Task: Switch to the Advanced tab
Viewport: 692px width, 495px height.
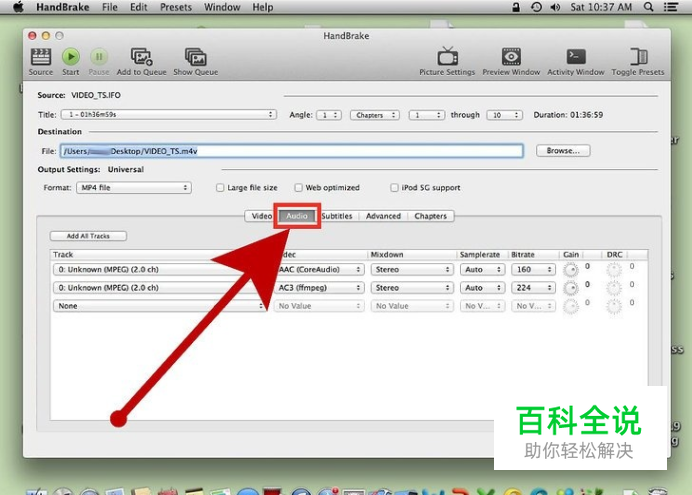Action: [383, 216]
